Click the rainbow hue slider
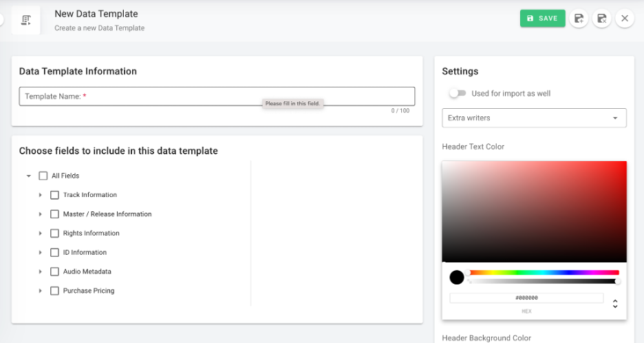The image size is (644, 343). tap(544, 272)
